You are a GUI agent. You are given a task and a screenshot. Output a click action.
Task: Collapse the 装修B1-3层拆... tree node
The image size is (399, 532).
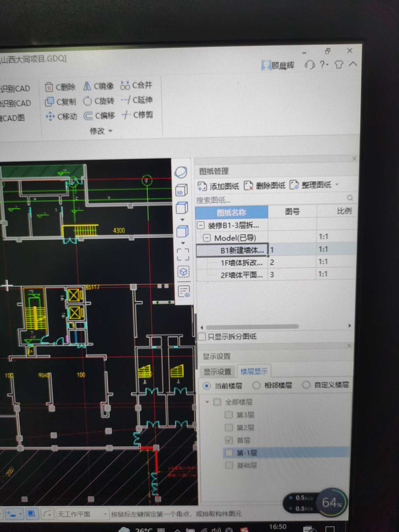pos(201,225)
